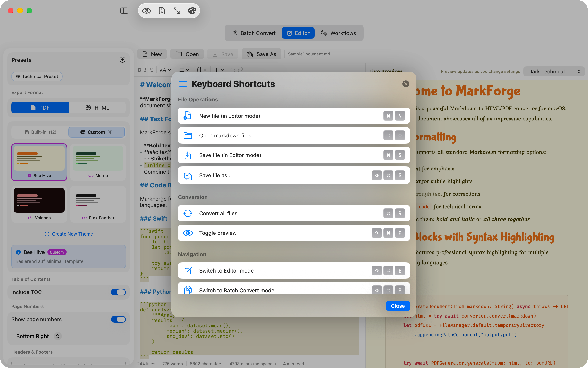588x368 pixels.
Task: Select the Menta theme thumbnail
Action: 98,162
